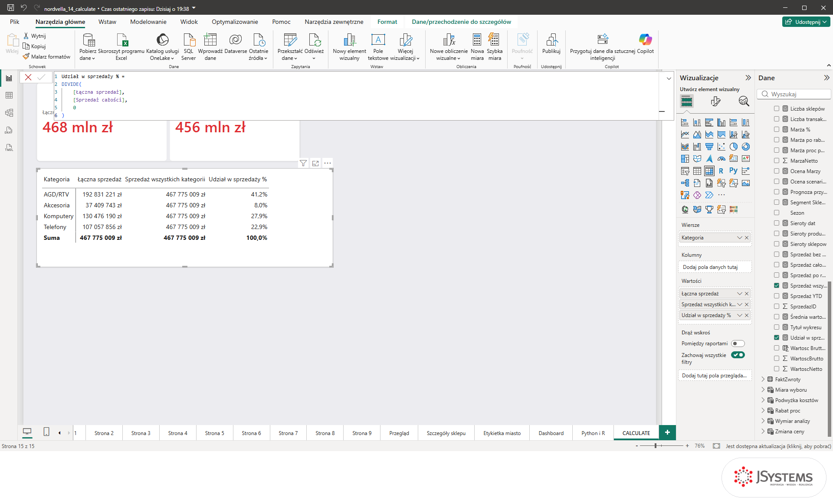Image resolution: width=833 pixels, height=504 pixels.
Task: Cancel the formula with the red X
Action: click(x=28, y=77)
